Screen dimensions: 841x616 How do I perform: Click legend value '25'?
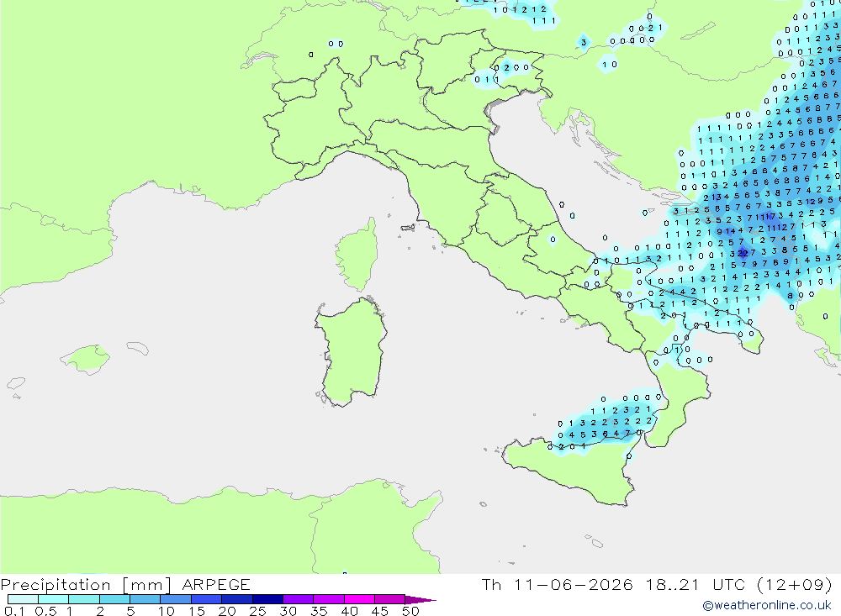pos(257,611)
